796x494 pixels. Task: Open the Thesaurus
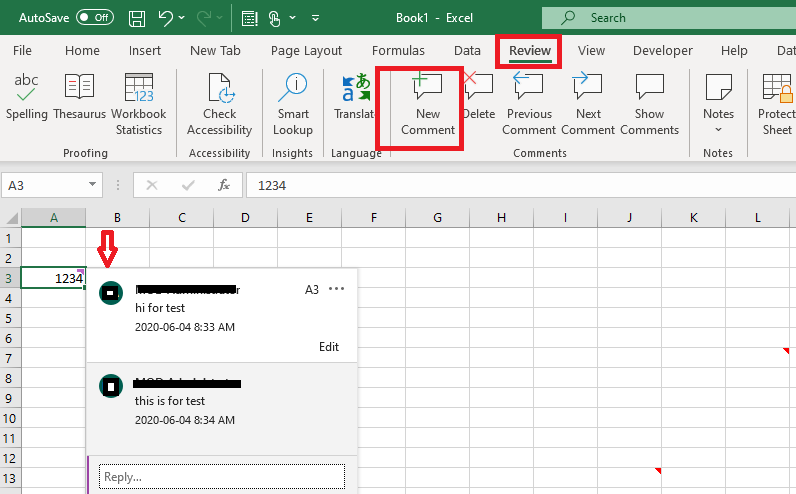(x=79, y=96)
